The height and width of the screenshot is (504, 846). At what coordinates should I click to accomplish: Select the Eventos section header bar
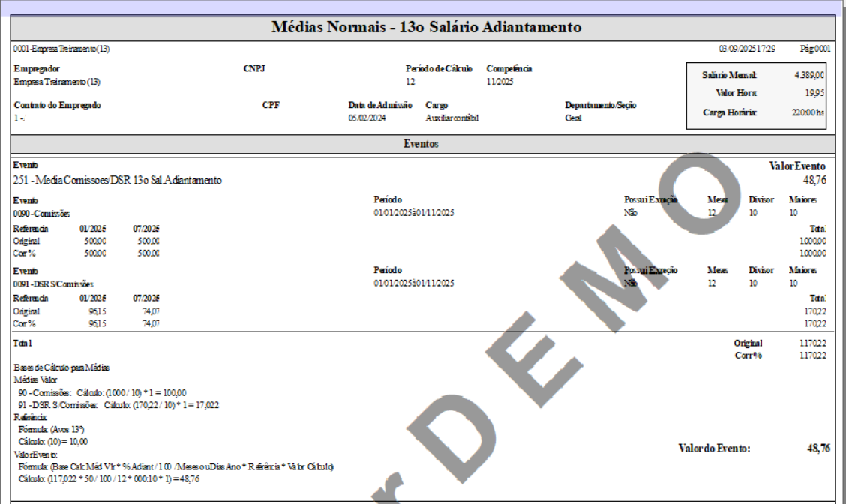[422, 144]
